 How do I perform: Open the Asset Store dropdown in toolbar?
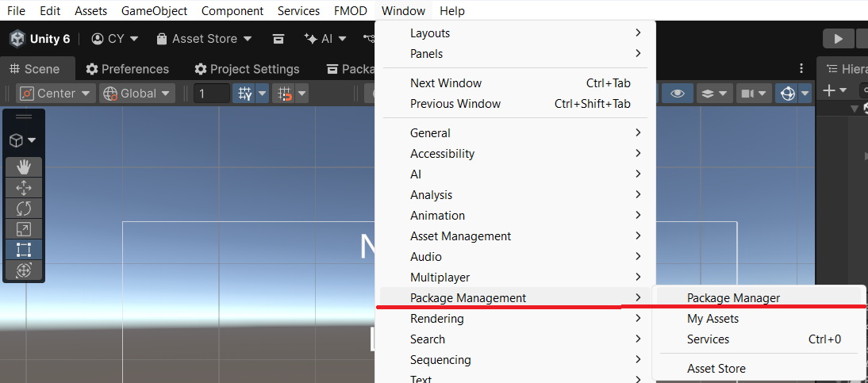(204, 39)
